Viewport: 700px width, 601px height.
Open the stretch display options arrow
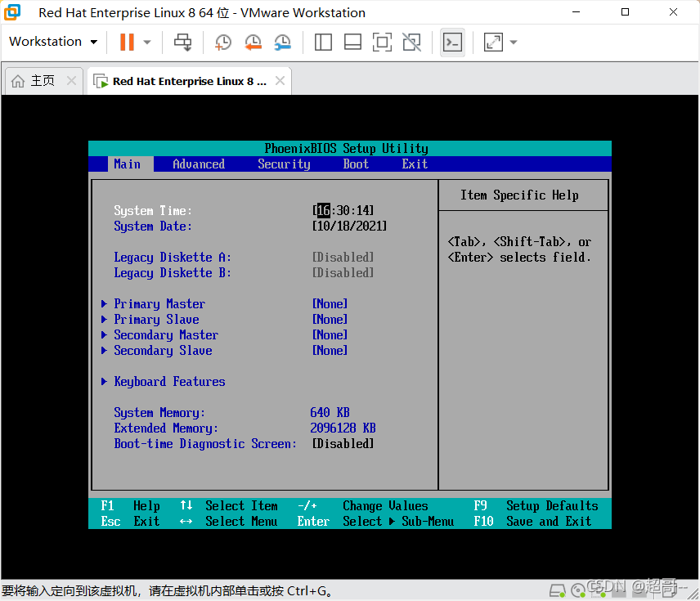coord(514,43)
